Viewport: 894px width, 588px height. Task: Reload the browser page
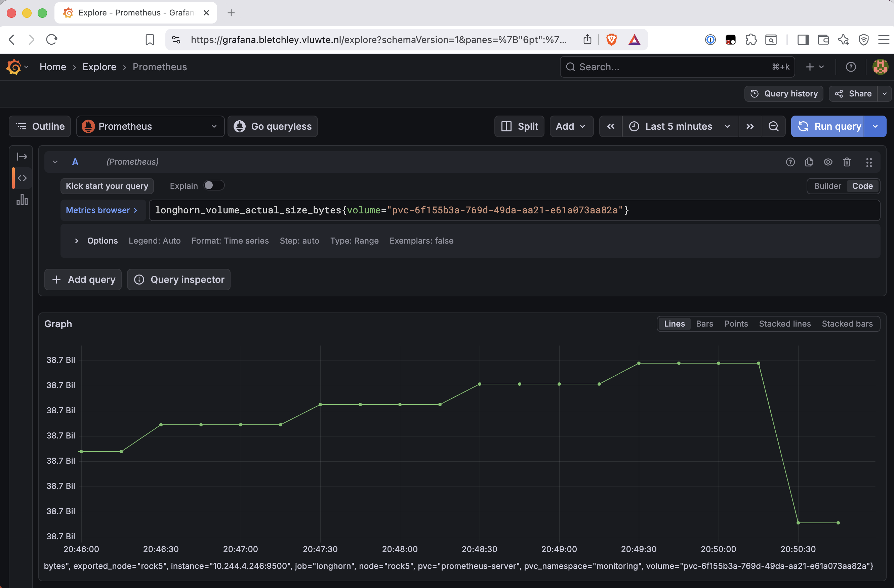point(51,39)
